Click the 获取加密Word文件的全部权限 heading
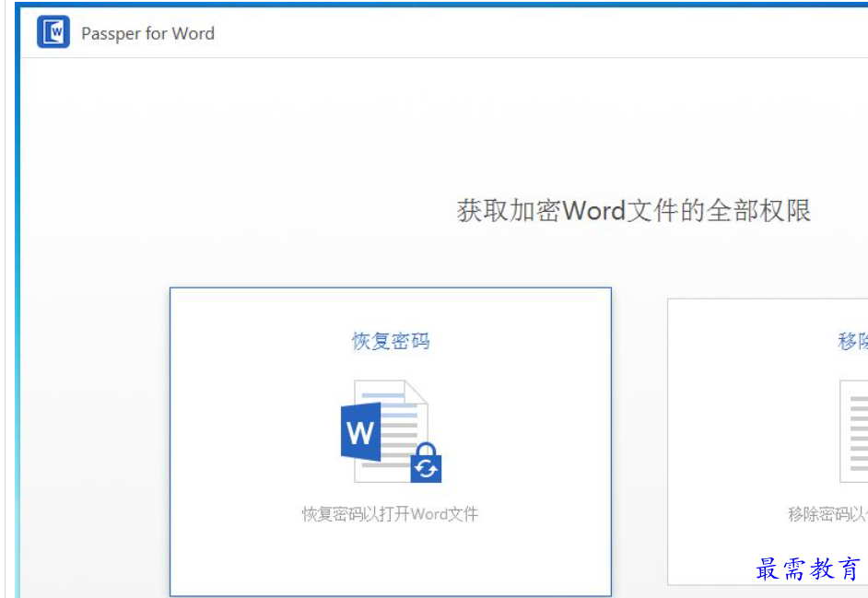The image size is (868, 598). click(634, 211)
